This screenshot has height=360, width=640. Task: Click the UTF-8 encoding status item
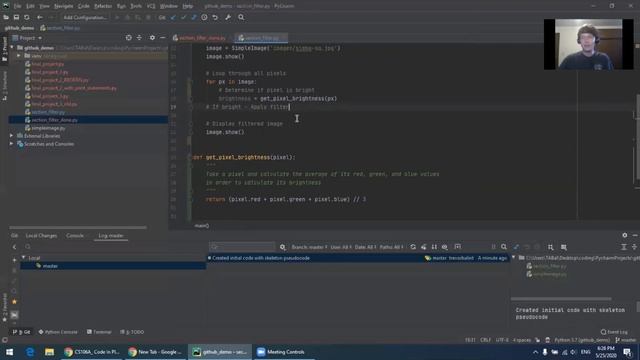click(502, 340)
